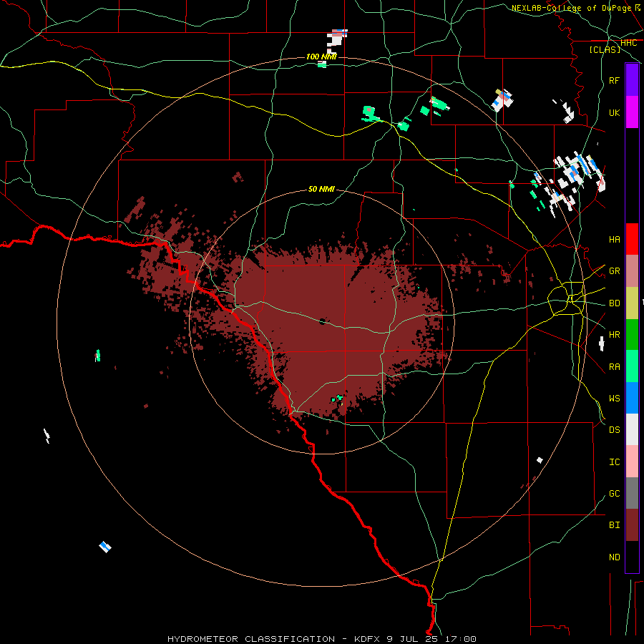644x644 pixels.
Task: Click the purple RF legend color swatch
Action: point(632,80)
